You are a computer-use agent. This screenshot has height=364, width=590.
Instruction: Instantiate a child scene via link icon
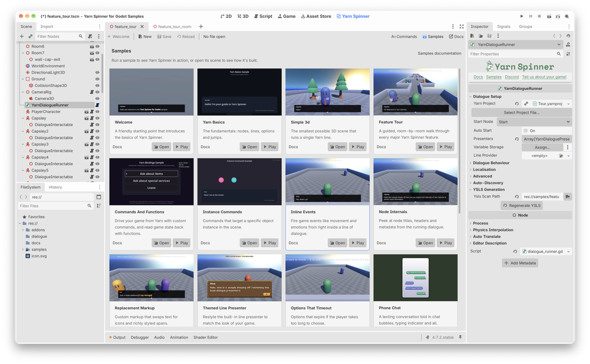pos(31,36)
